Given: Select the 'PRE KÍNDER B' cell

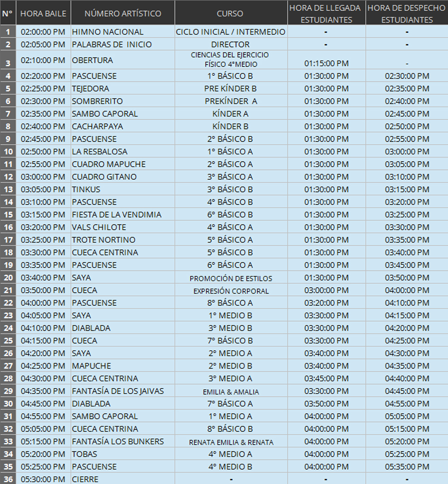Looking at the screenshot, I should 231,88.
